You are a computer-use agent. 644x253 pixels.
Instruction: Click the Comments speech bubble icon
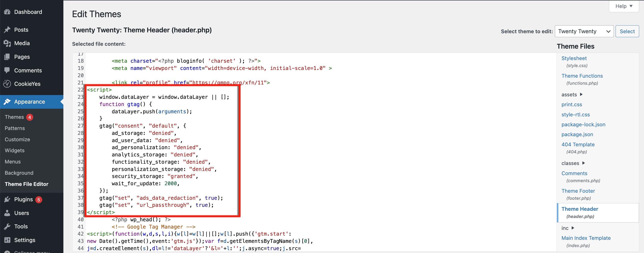point(7,70)
